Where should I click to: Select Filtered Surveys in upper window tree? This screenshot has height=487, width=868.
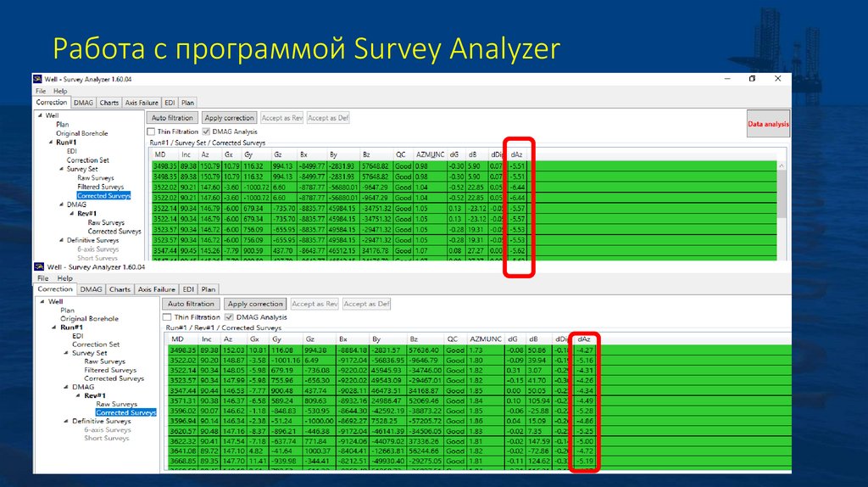coord(100,187)
